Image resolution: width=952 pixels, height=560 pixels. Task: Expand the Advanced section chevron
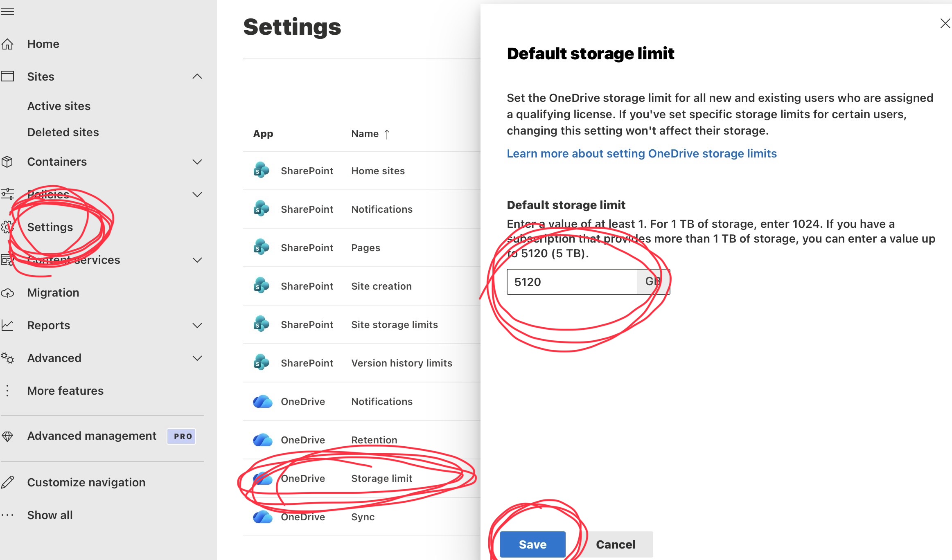pos(197,358)
